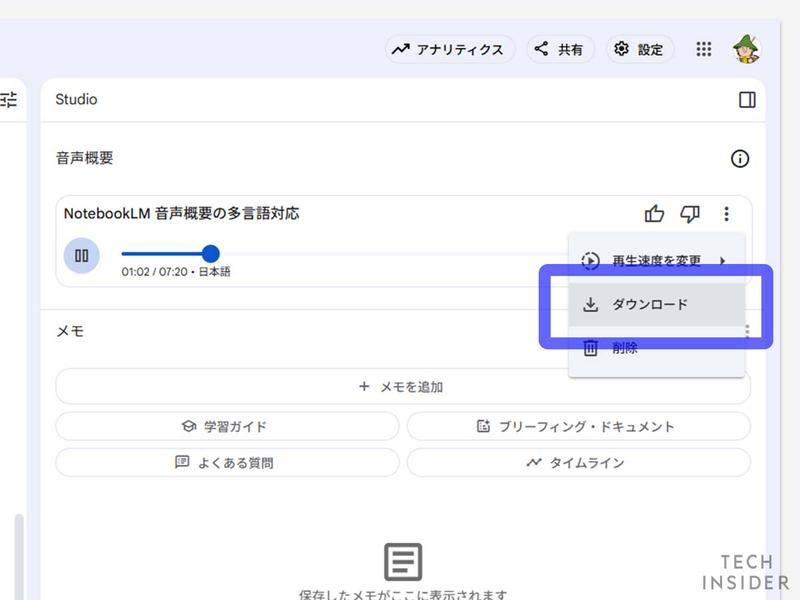
Task: Create a 学習ガイド note
Action: point(226,425)
